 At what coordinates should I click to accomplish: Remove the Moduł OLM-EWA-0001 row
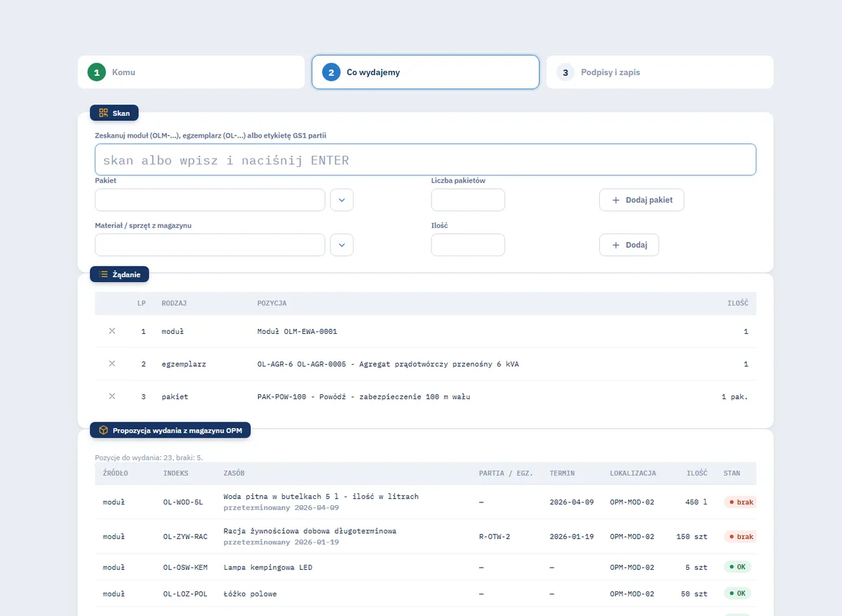click(112, 331)
